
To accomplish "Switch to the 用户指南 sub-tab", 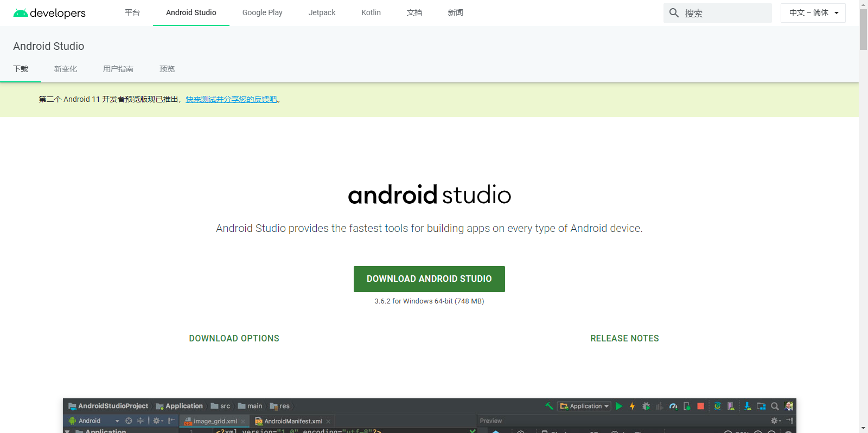I will pyautogui.click(x=118, y=69).
